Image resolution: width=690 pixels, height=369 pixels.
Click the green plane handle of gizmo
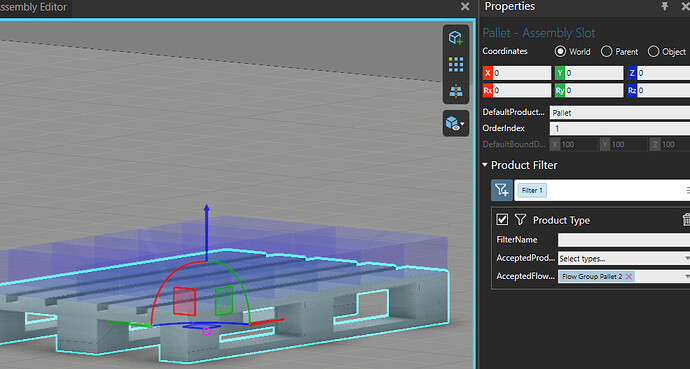224,300
